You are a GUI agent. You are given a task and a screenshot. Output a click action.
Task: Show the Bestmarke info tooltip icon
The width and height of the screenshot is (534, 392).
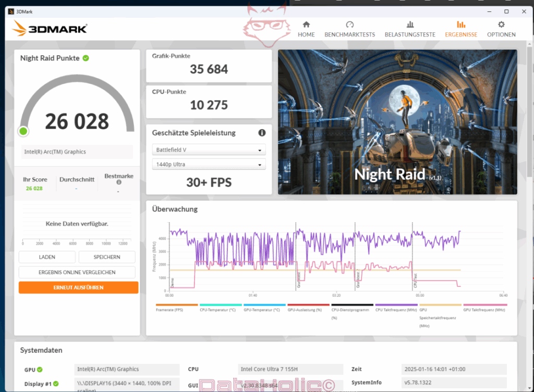[119, 182]
